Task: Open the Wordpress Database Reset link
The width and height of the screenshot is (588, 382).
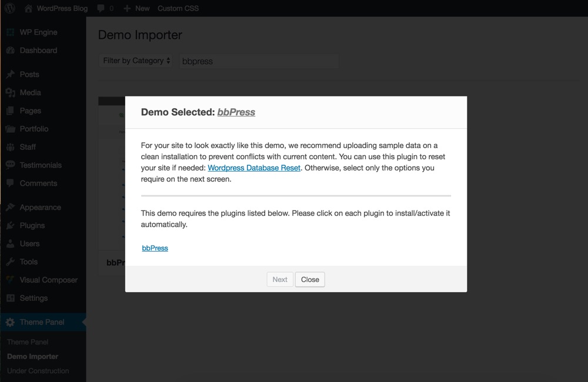Action: (254, 167)
